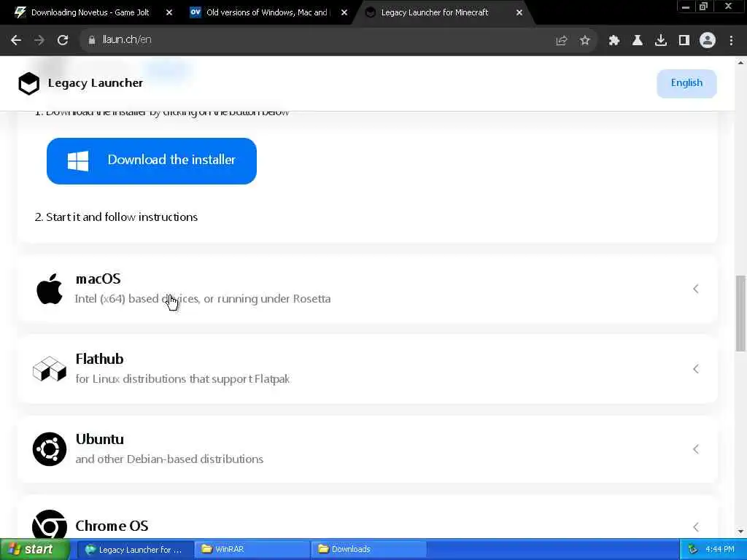The width and height of the screenshot is (747, 560).
Task: Click the browser back arrow
Action: [16, 40]
